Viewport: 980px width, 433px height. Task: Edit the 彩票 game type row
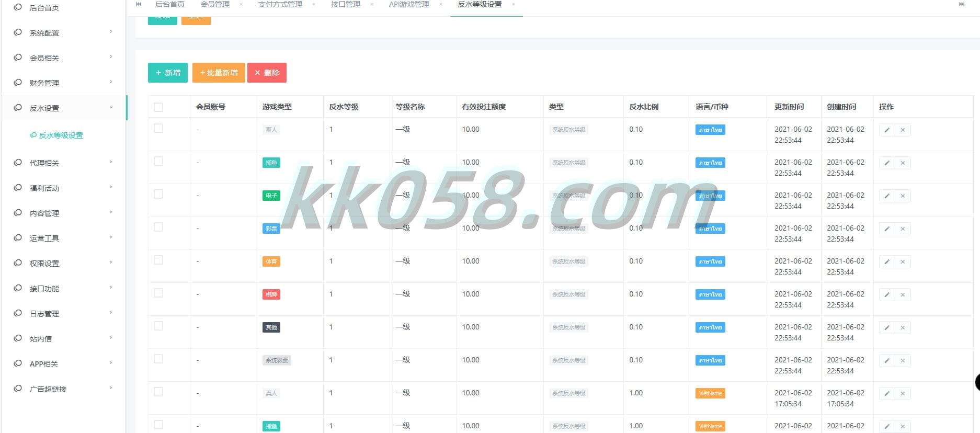tap(887, 229)
